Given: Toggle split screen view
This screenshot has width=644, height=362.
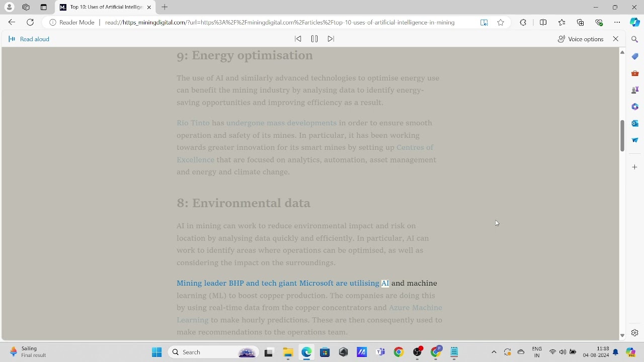Looking at the screenshot, I should tap(543, 23).
